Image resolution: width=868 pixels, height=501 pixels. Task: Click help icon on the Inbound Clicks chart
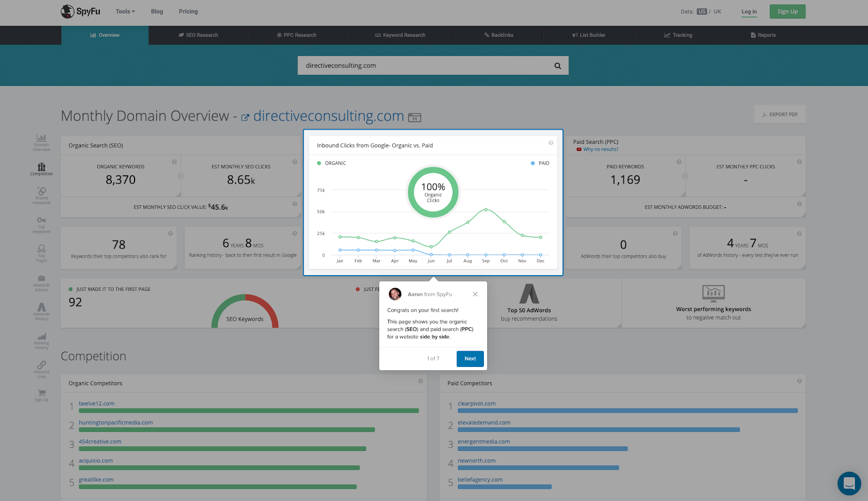pyautogui.click(x=551, y=143)
